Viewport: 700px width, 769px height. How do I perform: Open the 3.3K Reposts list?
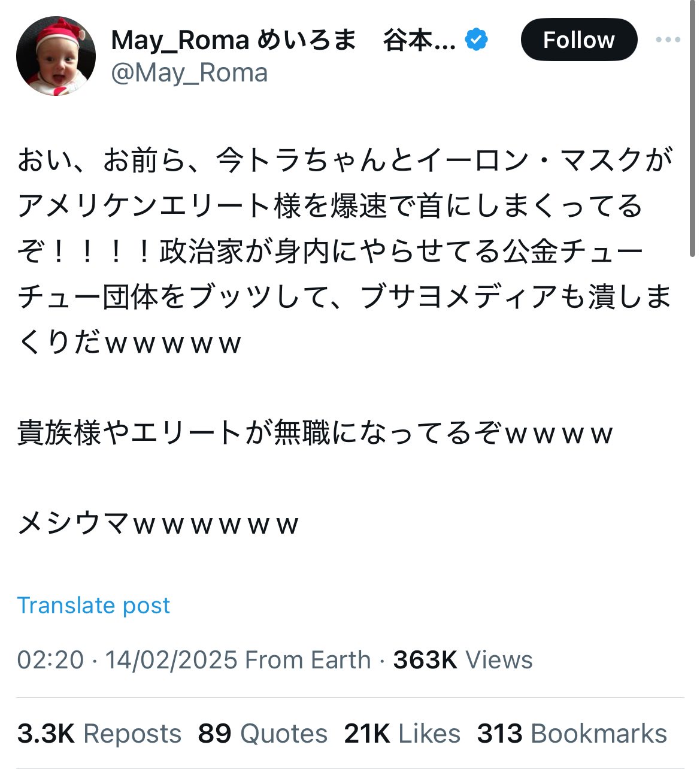99,734
